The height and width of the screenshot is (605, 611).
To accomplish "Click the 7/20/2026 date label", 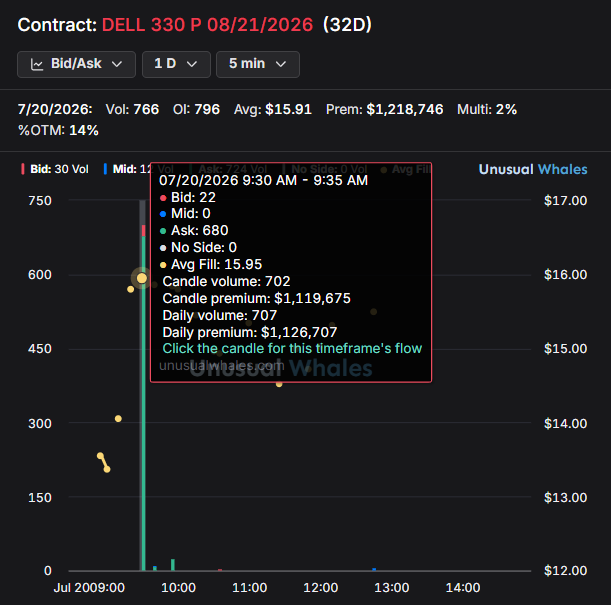I will pos(55,109).
